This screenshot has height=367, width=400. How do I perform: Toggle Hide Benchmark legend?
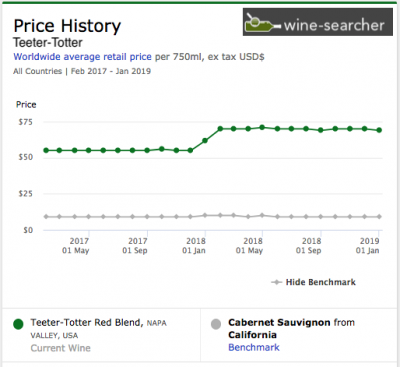coord(314,282)
